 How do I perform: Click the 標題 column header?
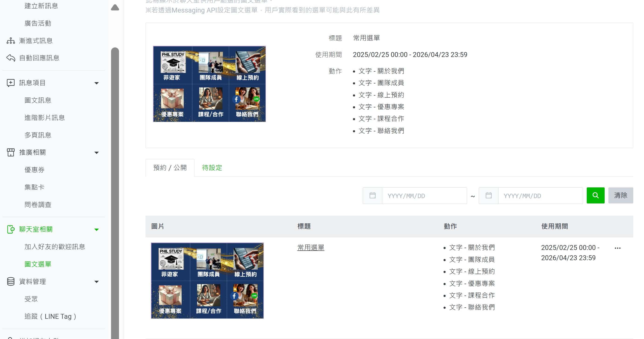pyautogui.click(x=304, y=226)
